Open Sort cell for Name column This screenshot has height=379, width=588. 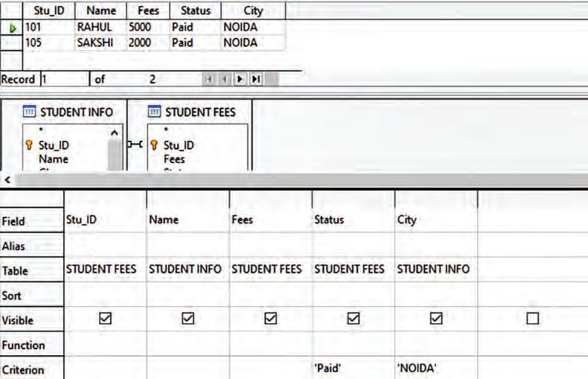[188, 295]
